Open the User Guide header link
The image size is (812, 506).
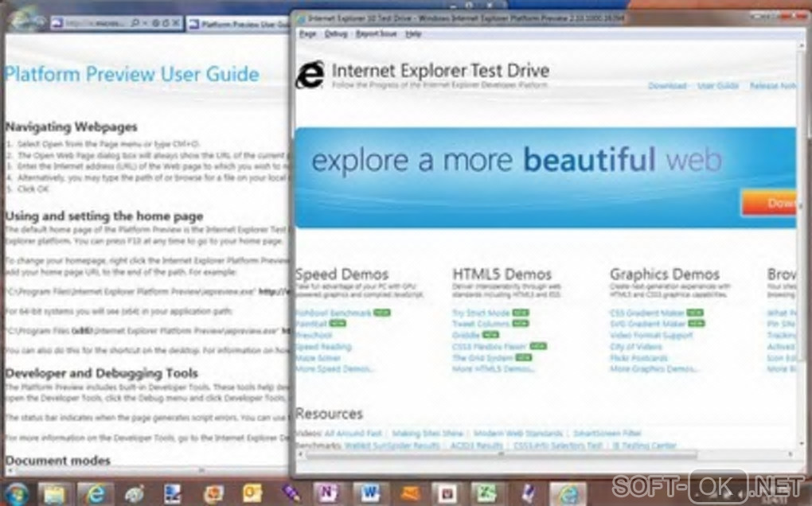(718, 86)
